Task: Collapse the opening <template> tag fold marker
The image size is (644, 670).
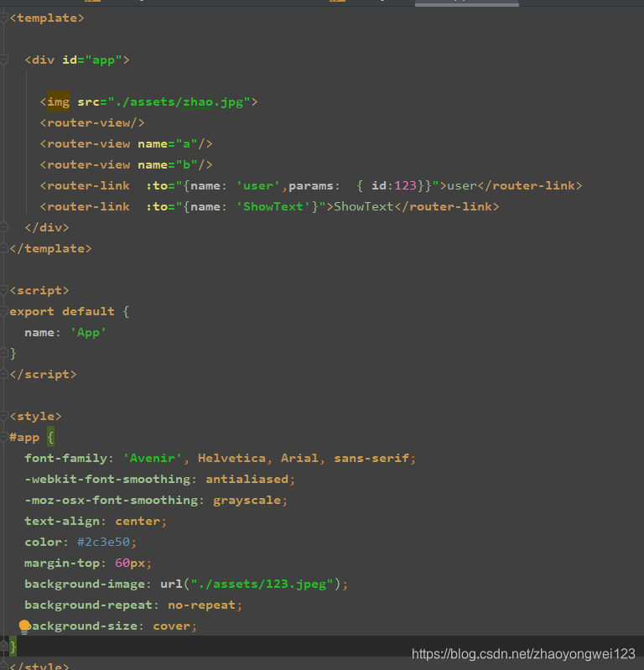Action: (x=4, y=18)
